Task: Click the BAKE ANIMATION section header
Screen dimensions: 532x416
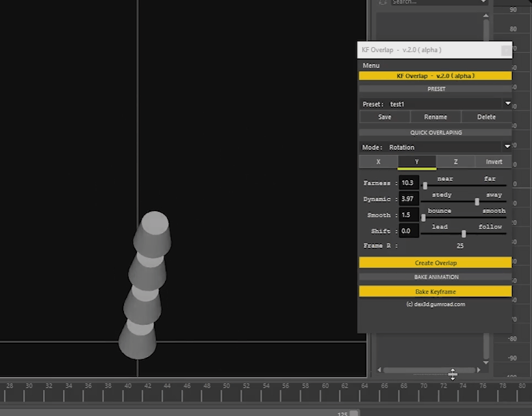Action: coord(435,277)
